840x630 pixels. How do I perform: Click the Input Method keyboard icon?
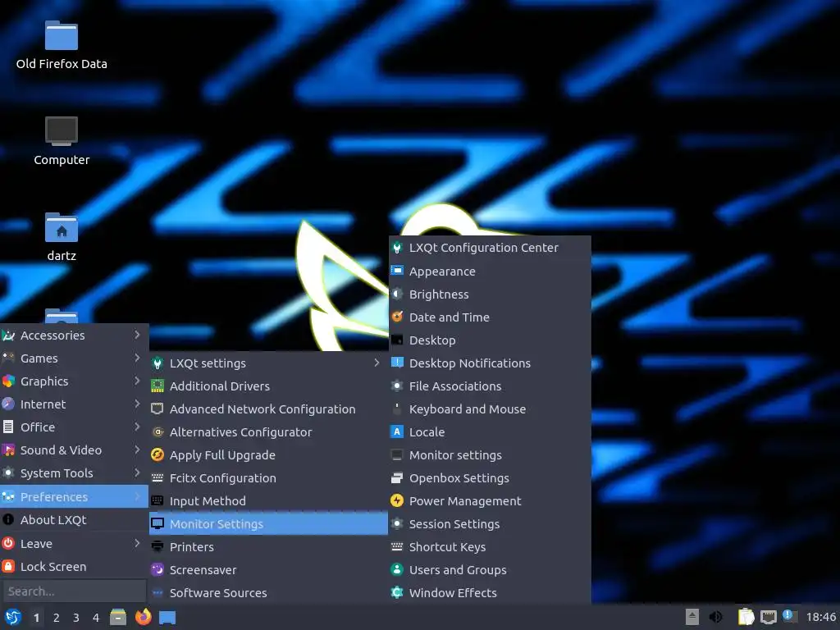(x=157, y=501)
